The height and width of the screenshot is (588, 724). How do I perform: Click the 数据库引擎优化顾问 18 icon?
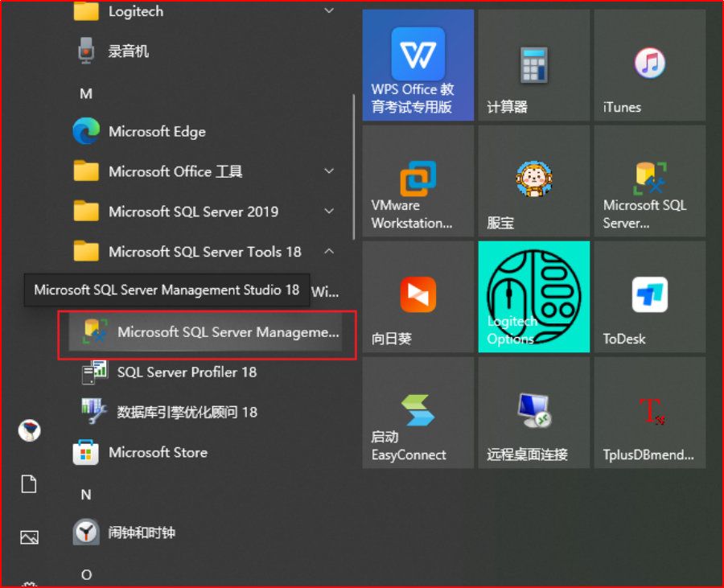[x=95, y=412]
